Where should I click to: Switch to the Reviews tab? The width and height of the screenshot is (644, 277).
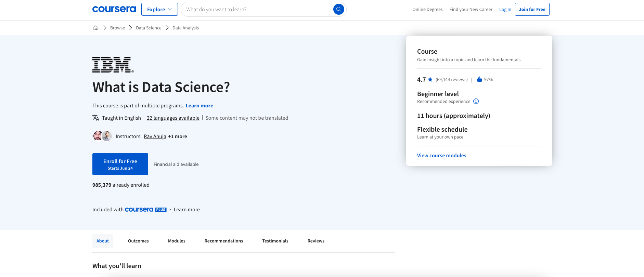click(x=316, y=241)
